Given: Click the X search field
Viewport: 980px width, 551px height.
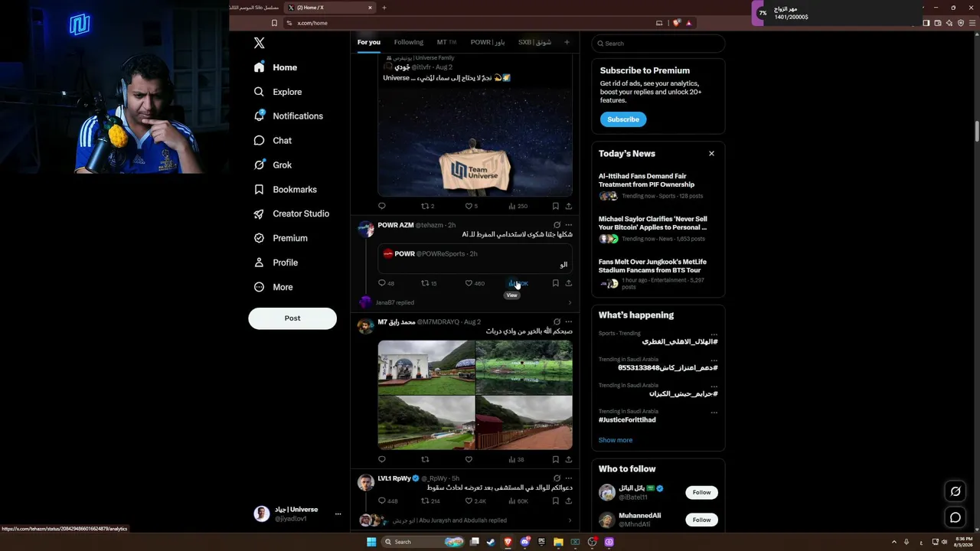Looking at the screenshot, I should pyautogui.click(x=658, y=44).
